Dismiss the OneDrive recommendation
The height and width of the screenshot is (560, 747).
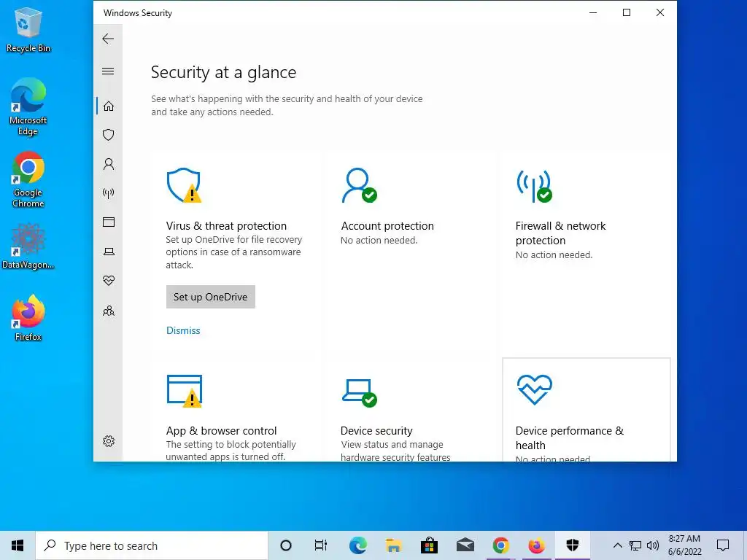pos(183,330)
